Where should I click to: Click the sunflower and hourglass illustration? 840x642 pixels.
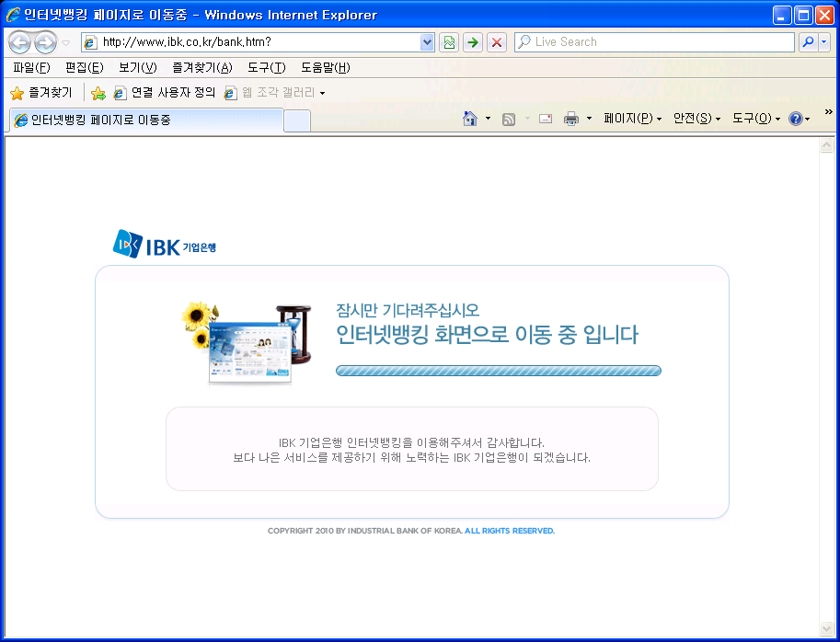[247, 343]
